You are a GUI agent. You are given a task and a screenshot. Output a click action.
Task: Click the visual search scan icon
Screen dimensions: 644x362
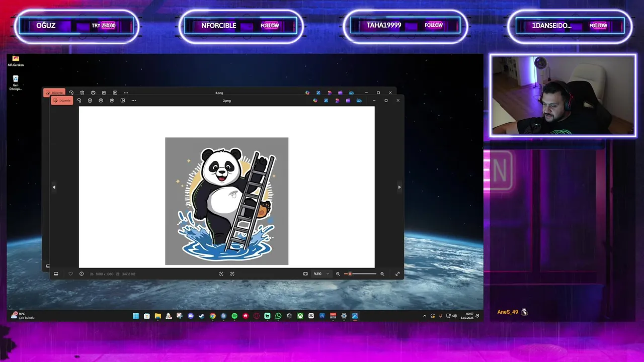[x=221, y=274]
